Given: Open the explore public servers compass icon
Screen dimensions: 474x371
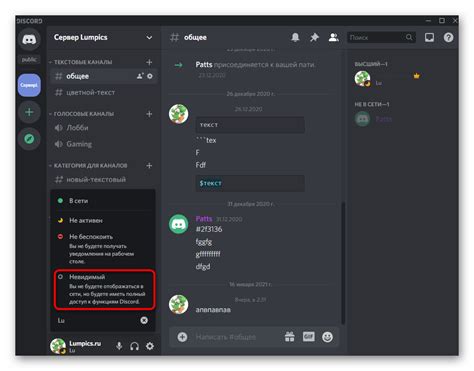Looking at the screenshot, I should [29, 139].
